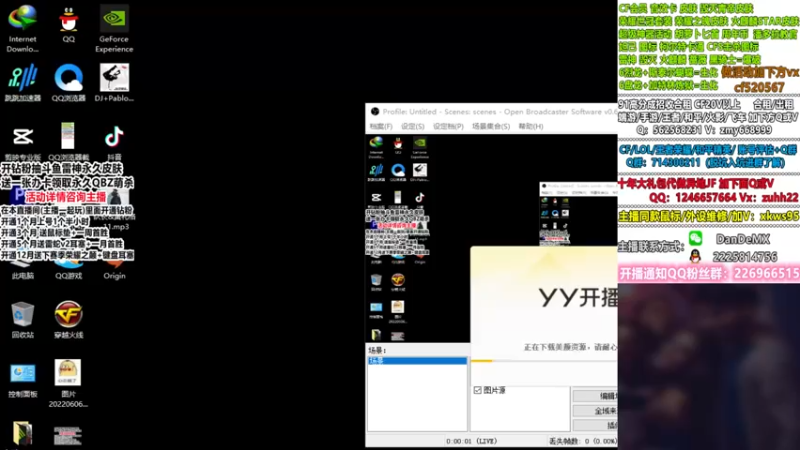Select the DJ+Pablo file icon on desktop
The height and width of the screenshot is (450, 800).
[114, 83]
